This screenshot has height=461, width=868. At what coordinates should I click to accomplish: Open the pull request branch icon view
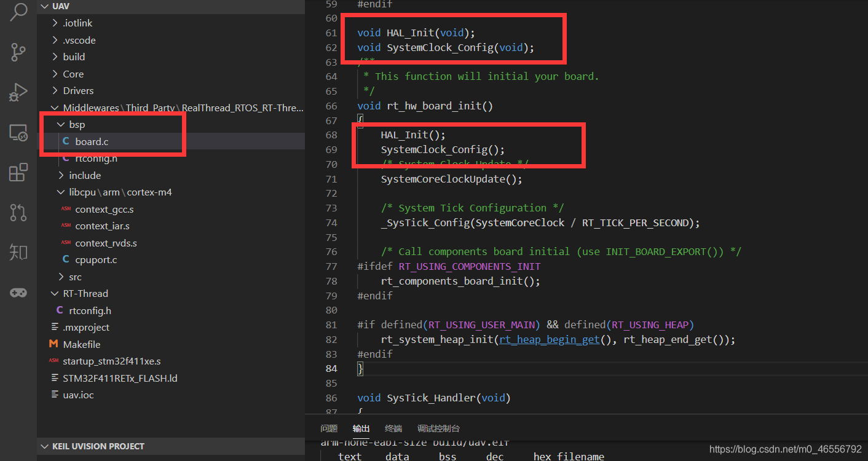tap(18, 212)
